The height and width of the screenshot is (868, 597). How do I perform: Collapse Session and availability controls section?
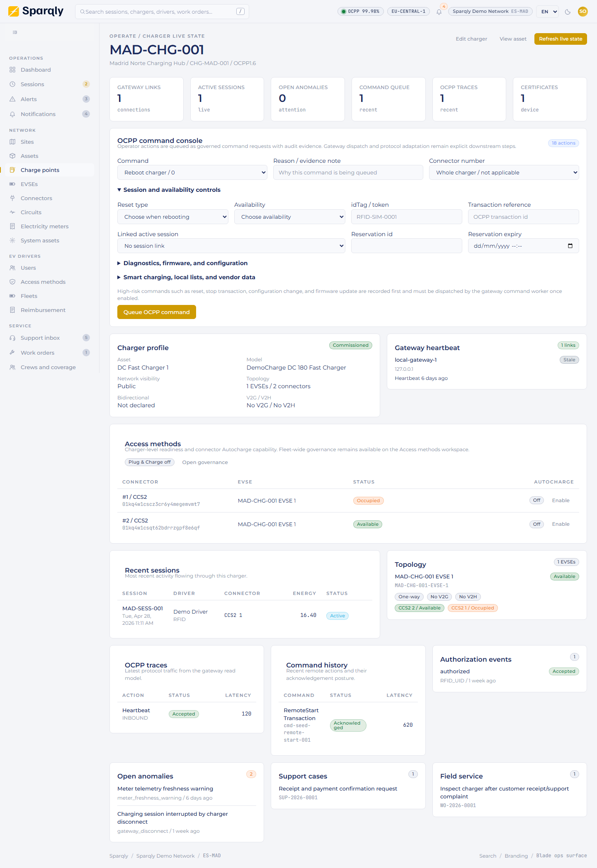tap(169, 190)
